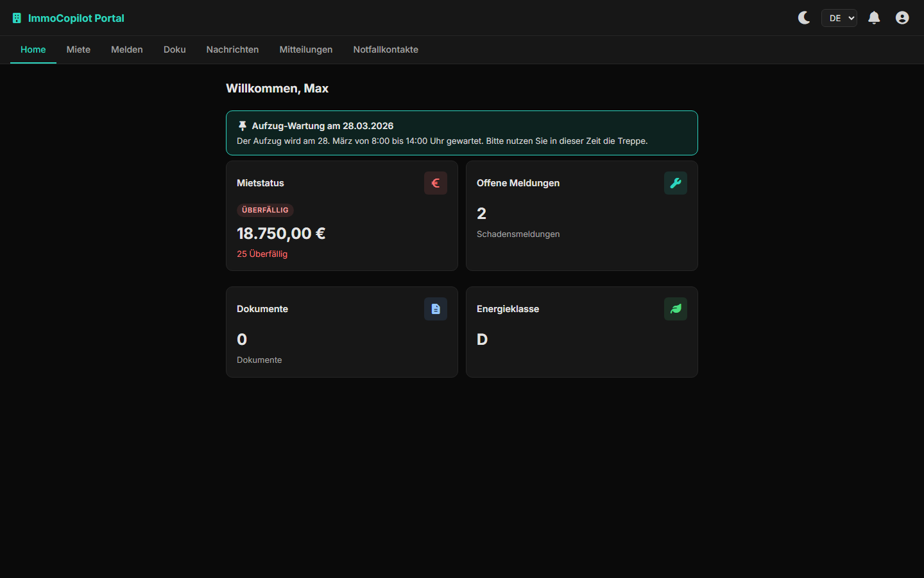The width and height of the screenshot is (924, 578).
Task: Click the euro icon in Mietstatus card
Action: tap(435, 183)
